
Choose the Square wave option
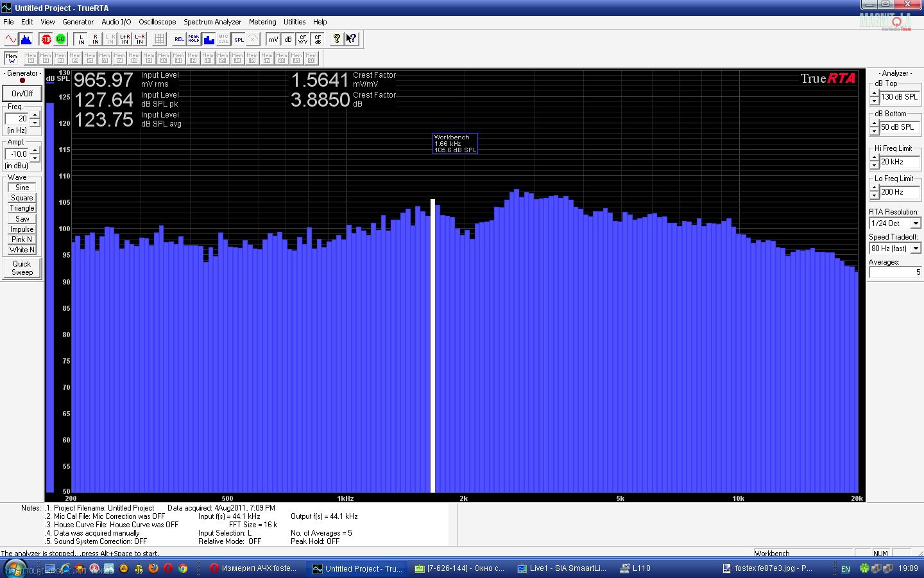coord(22,198)
